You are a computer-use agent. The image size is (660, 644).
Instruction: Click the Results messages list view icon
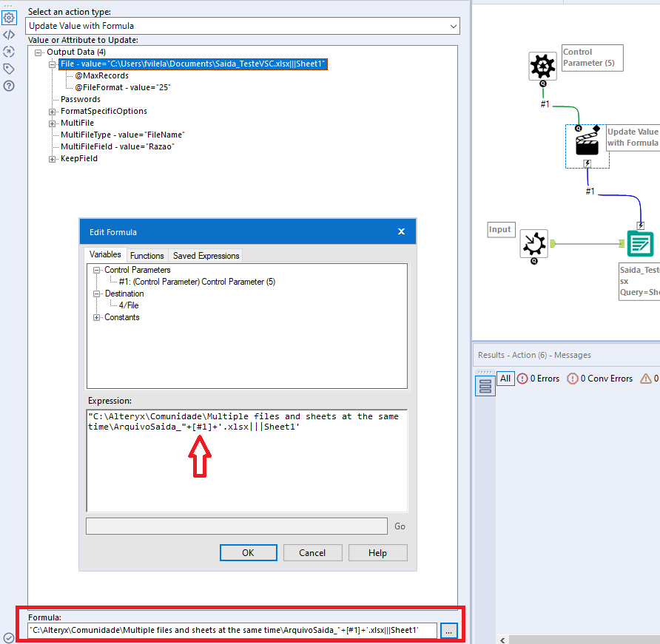coord(485,386)
